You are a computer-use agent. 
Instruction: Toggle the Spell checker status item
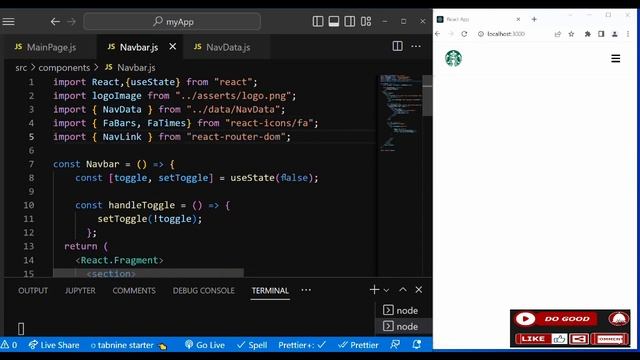pos(252,345)
